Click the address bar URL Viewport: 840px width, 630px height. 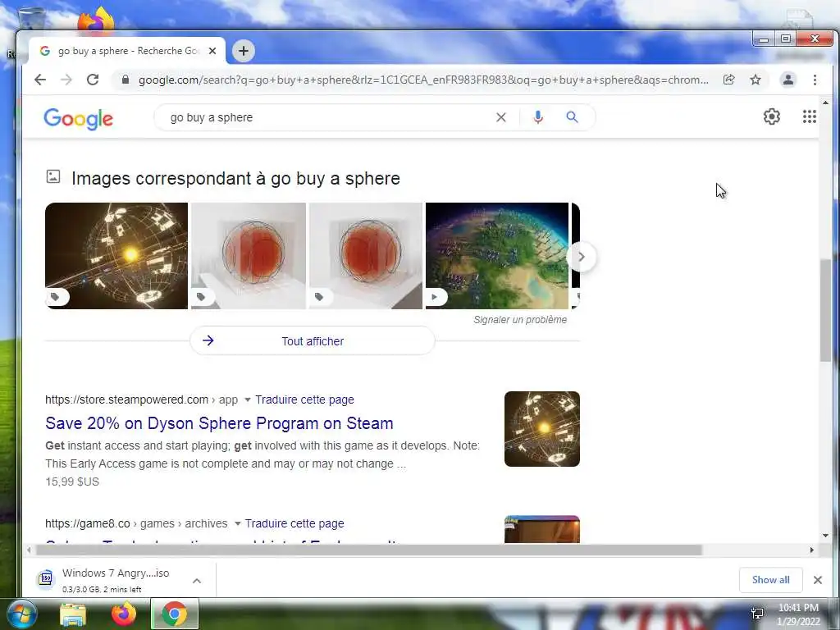pos(423,80)
